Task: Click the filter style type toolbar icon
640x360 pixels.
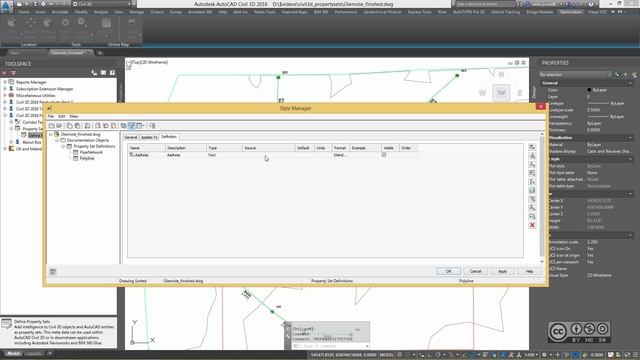Action: point(131,126)
